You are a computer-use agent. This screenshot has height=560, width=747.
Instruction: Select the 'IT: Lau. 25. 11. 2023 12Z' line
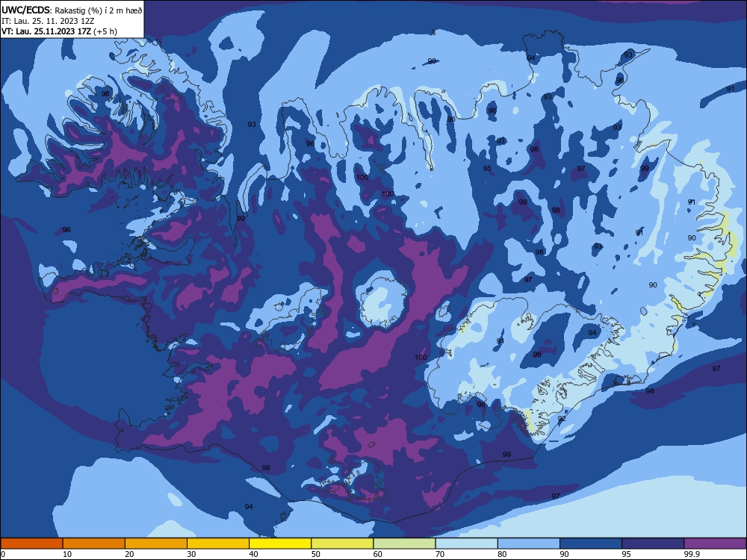[48, 21]
